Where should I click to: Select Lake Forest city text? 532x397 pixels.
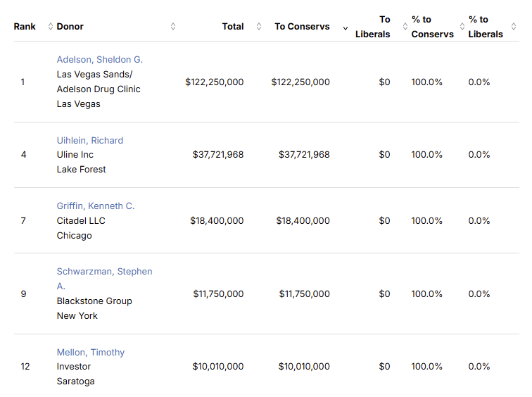point(81,170)
